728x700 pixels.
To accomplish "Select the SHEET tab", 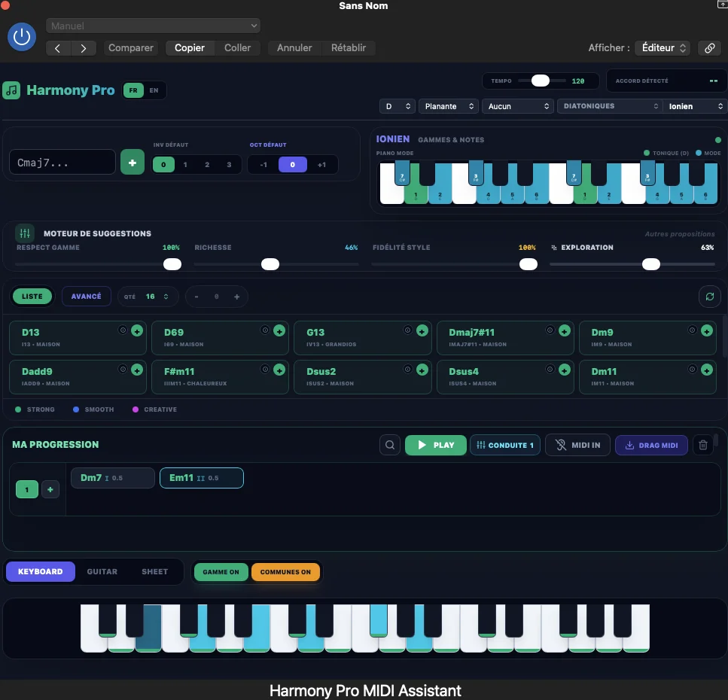I will (x=154, y=571).
